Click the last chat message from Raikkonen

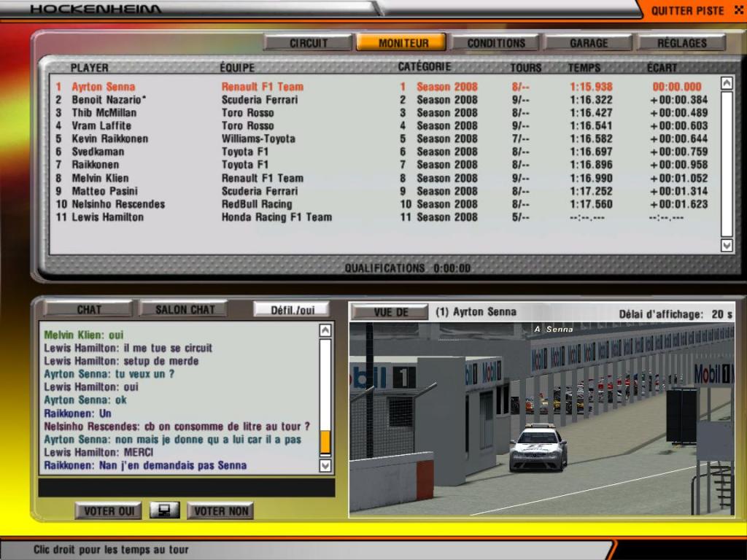tap(145, 465)
